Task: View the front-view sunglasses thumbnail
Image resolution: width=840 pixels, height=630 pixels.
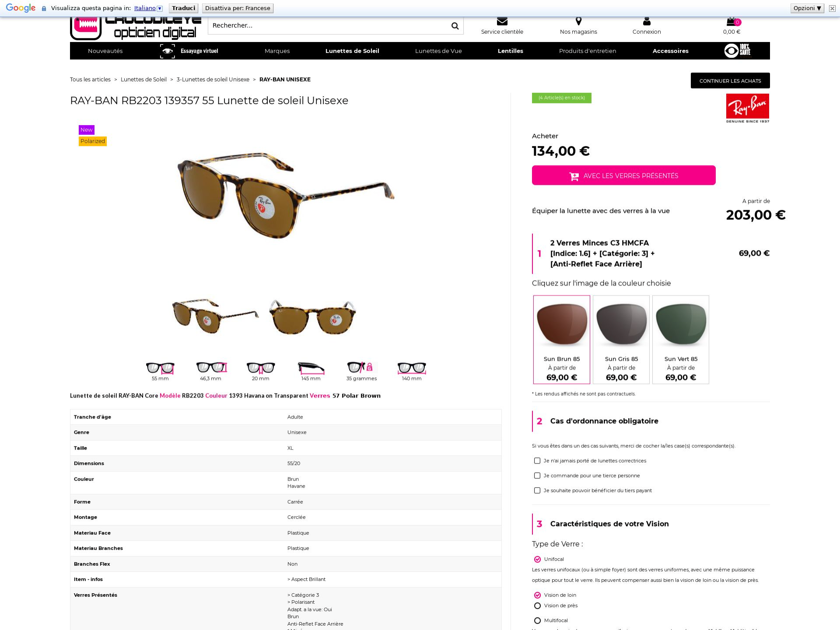Action: tap(313, 316)
